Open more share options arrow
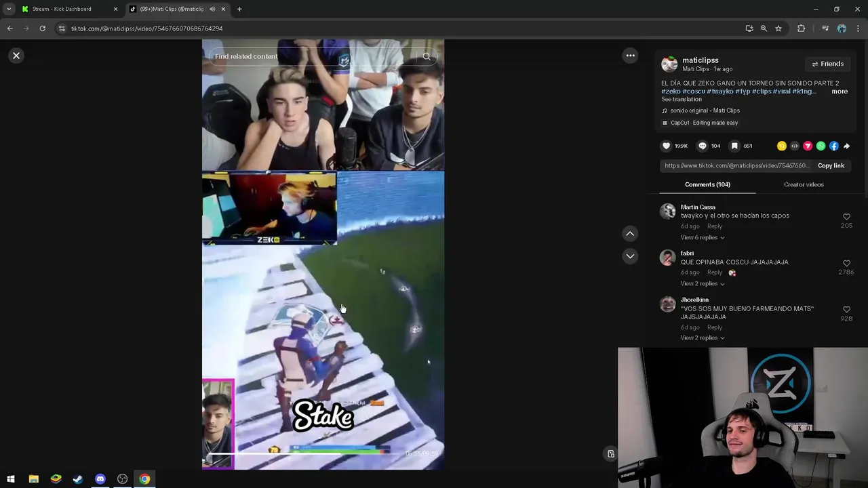This screenshot has width=868, height=488. pos(846,146)
